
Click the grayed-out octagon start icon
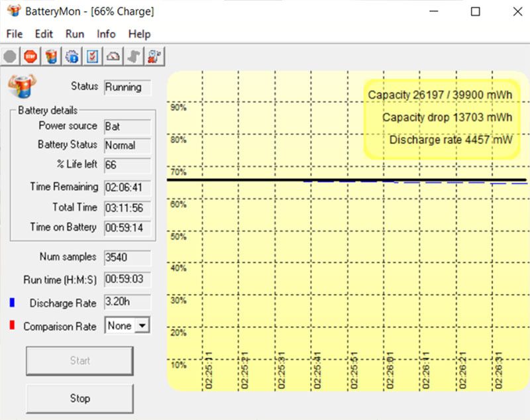pos(10,57)
